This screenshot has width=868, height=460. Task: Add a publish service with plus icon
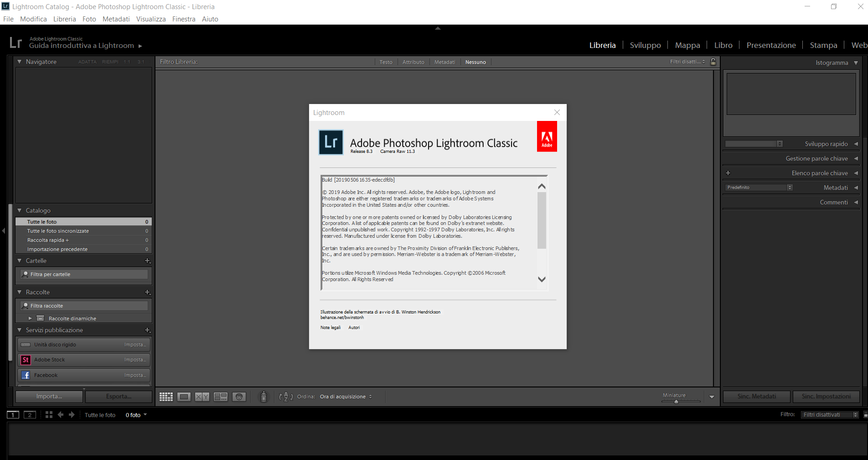click(147, 330)
